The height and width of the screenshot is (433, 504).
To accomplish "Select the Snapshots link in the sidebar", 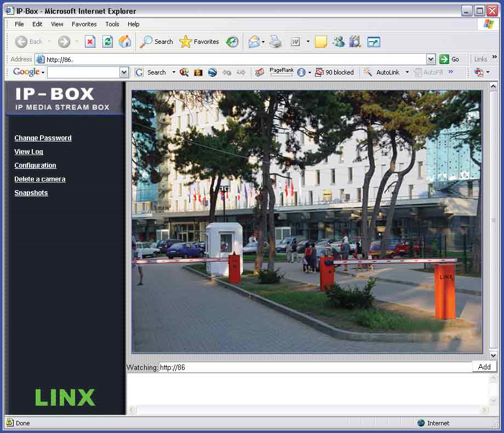I will pyautogui.click(x=31, y=192).
